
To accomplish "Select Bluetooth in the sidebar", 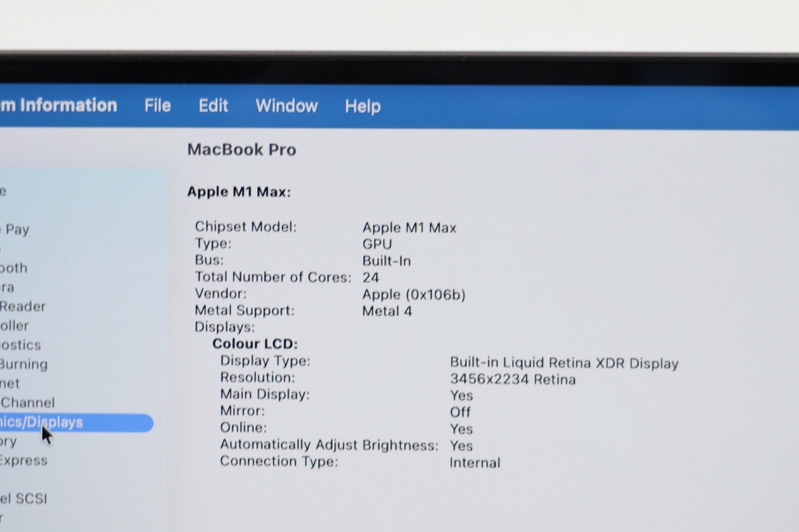I will (13, 268).
